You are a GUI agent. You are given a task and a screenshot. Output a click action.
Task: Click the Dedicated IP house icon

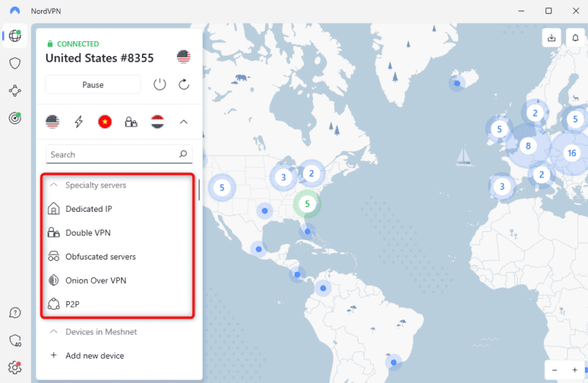pyautogui.click(x=54, y=209)
